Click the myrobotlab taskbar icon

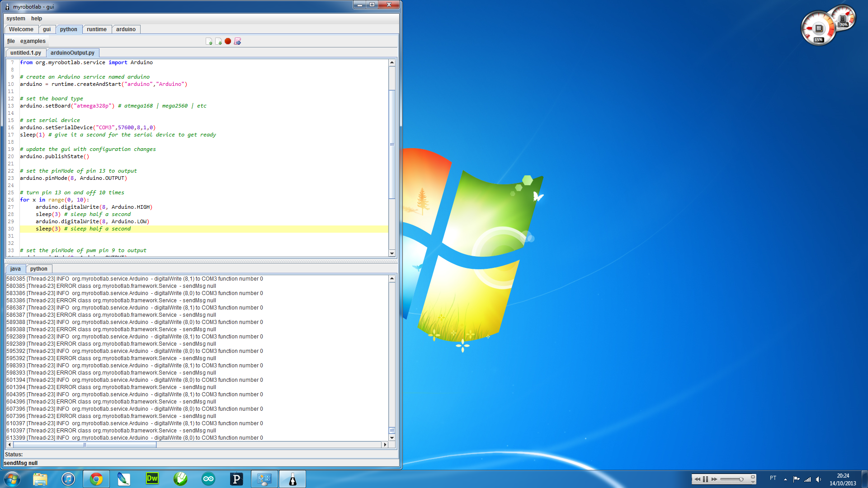point(292,479)
